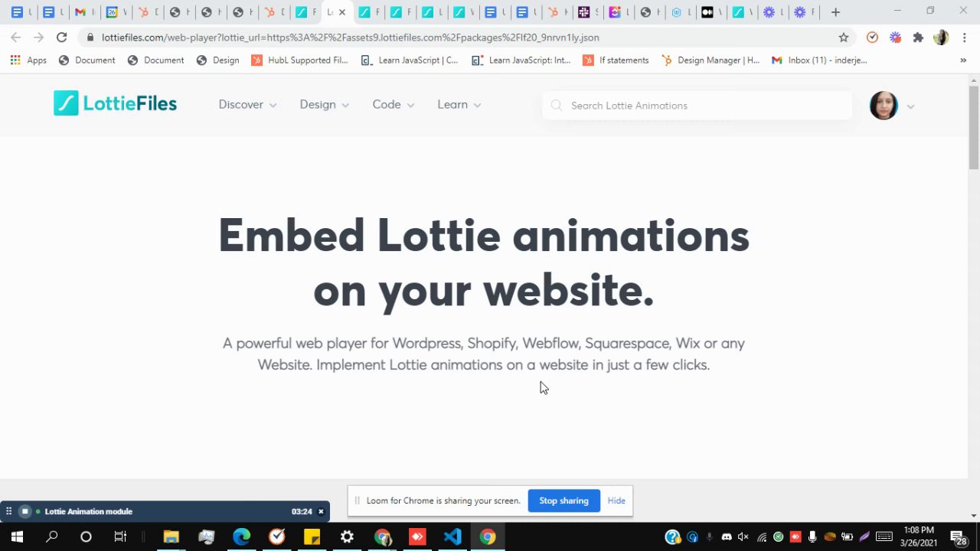Toggle the muted volume tray icon
The width and height of the screenshot is (980, 551).
click(x=744, y=536)
